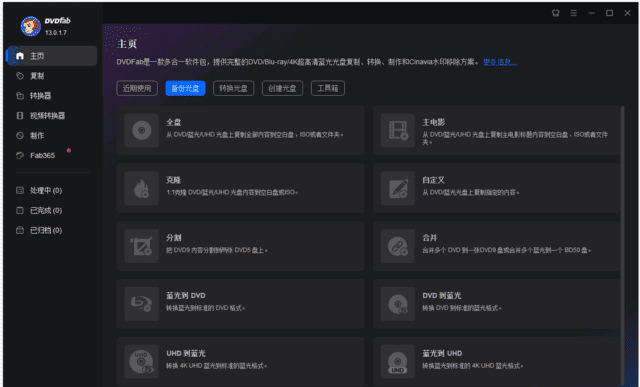Switch to the 工具箱 tab
The height and width of the screenshot is (387, 640).
[328, 88]
